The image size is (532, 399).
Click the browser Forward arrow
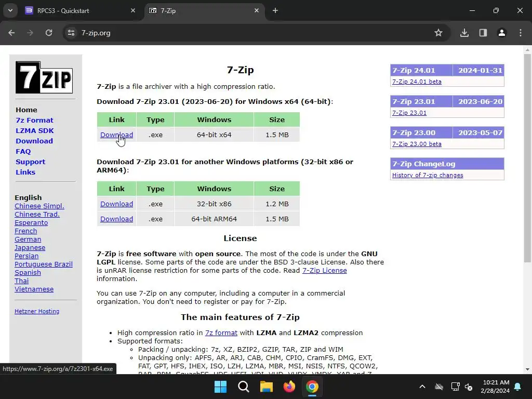coord(30,33)
